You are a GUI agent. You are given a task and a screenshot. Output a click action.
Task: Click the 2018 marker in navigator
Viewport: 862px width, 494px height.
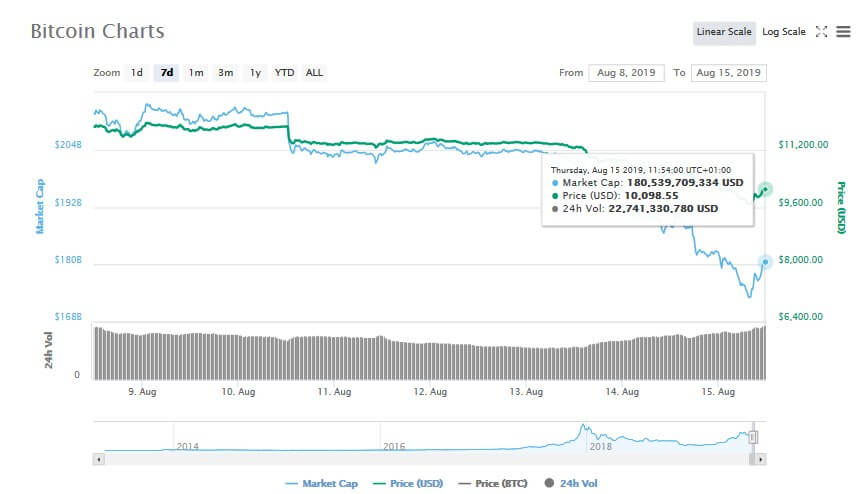600,446
